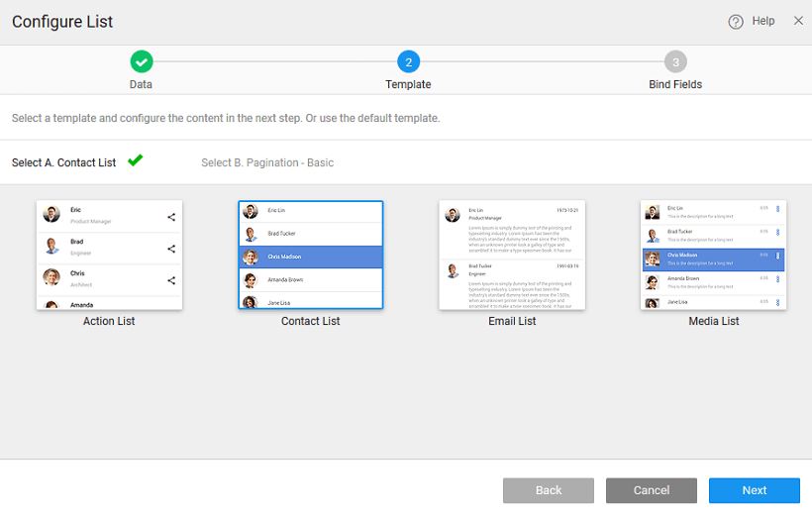812x518 pixels.
Task: Click Eric's avatar in Action List preview
Action: (51, 214)
